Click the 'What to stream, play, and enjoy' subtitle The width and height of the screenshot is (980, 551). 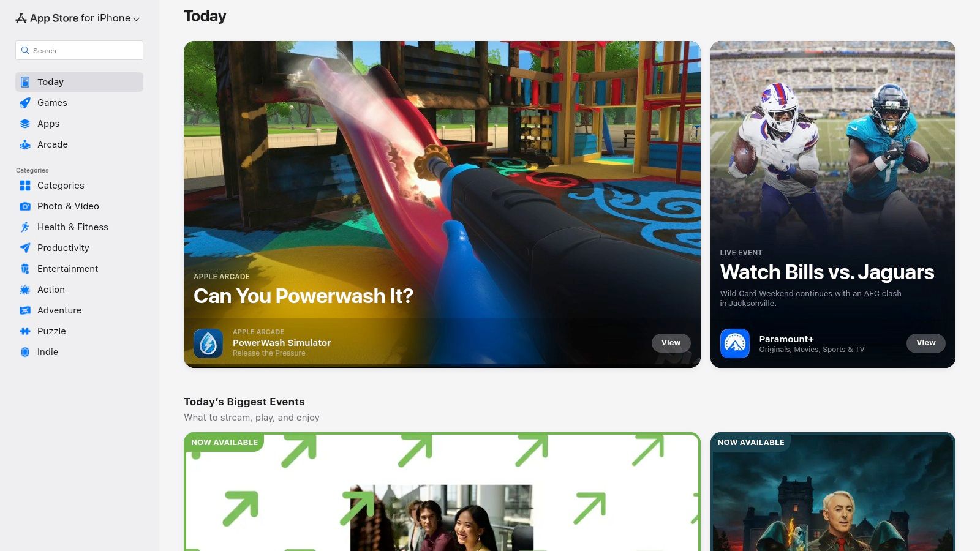point(252,418)
